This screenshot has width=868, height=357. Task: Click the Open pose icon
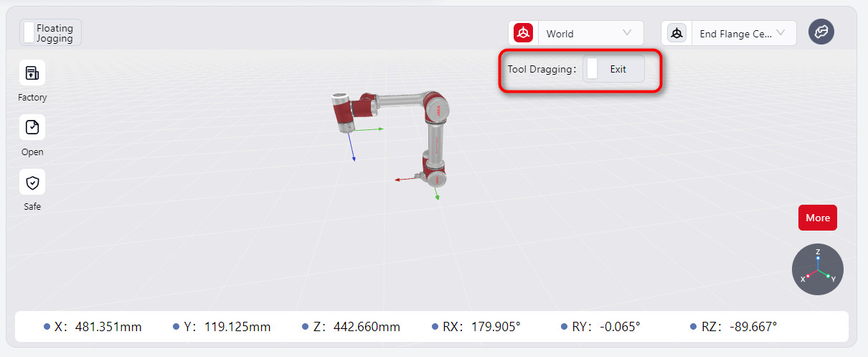pos(32,127)
